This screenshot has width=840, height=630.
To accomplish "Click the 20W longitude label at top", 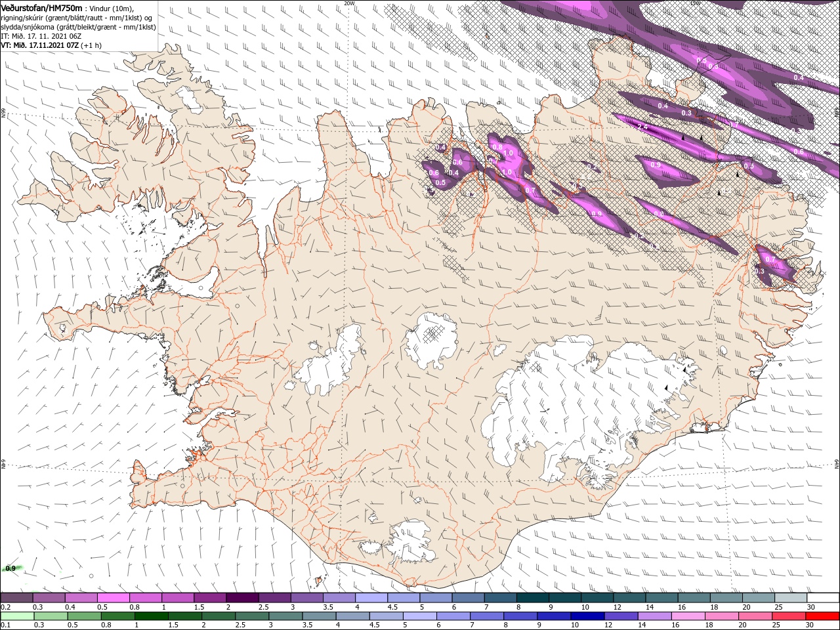I will (x=349, y=3).
